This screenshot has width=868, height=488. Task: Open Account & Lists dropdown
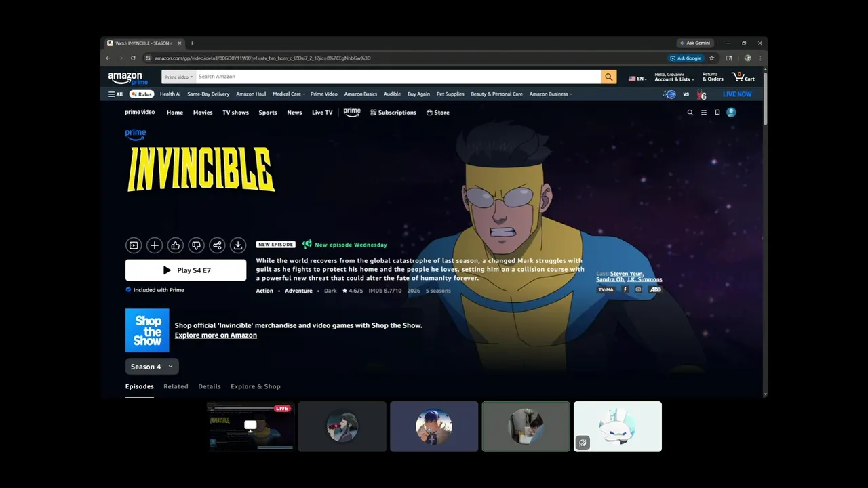coord(674,77)
